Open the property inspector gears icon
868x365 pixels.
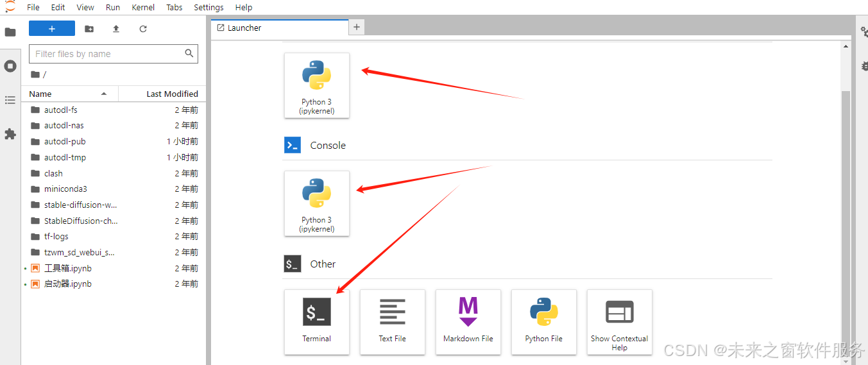coord(864,32)
